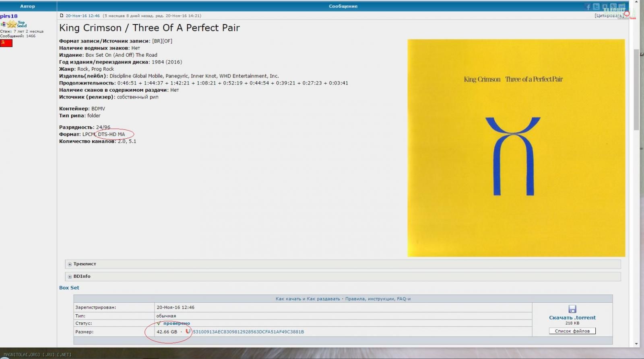Click the page vertical scrollbar down arrow
644x359 pixels.
(636, 344)
